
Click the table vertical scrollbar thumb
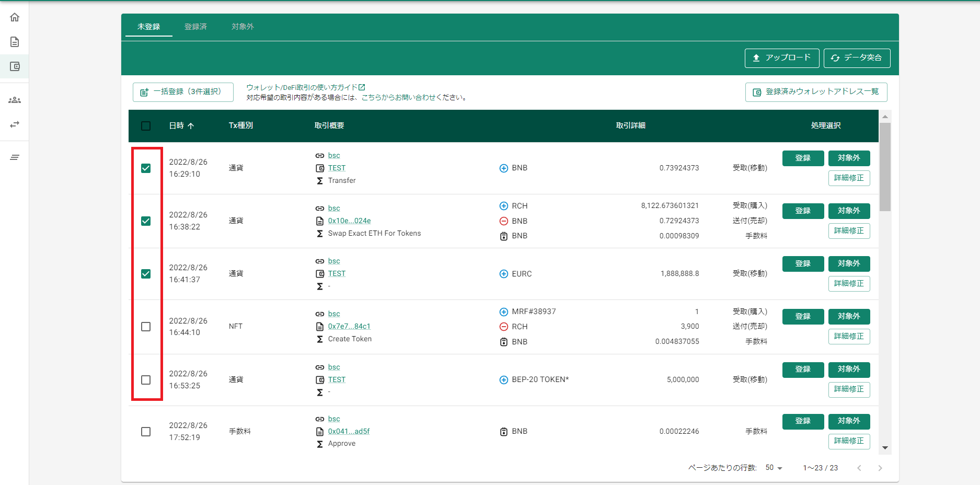(885, 167)
